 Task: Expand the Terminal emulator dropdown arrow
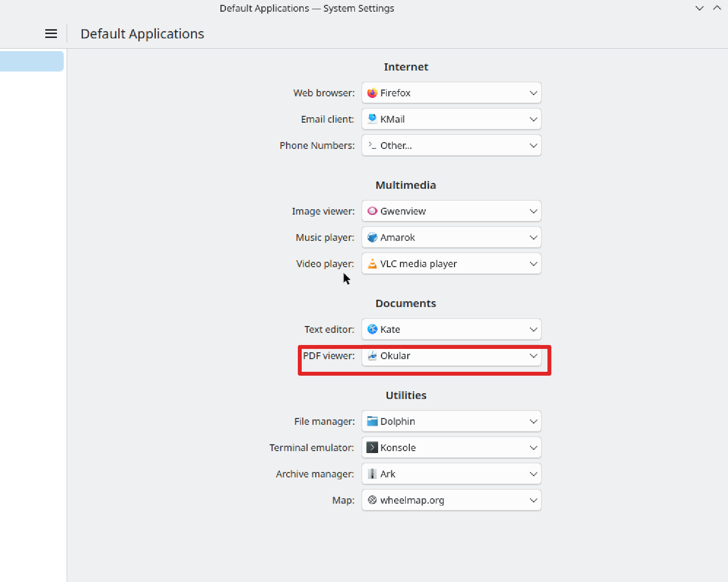click(x=533, y=448)
